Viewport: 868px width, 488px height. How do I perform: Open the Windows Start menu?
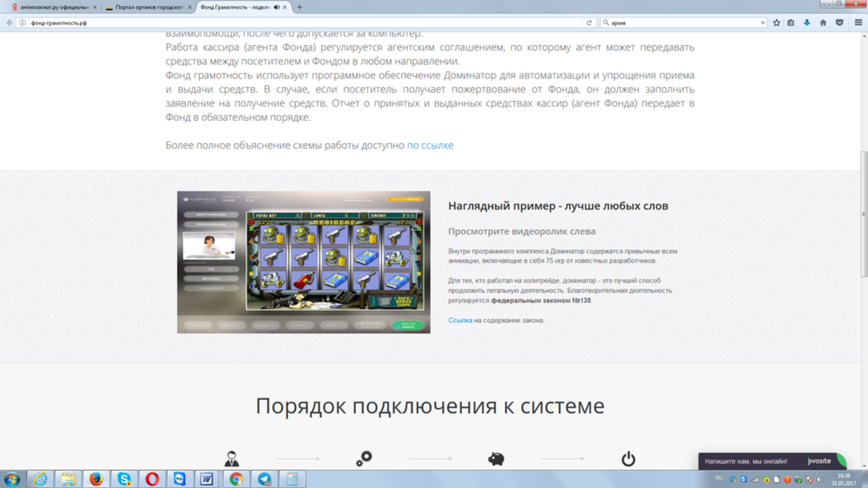click(x=12, y=479)
